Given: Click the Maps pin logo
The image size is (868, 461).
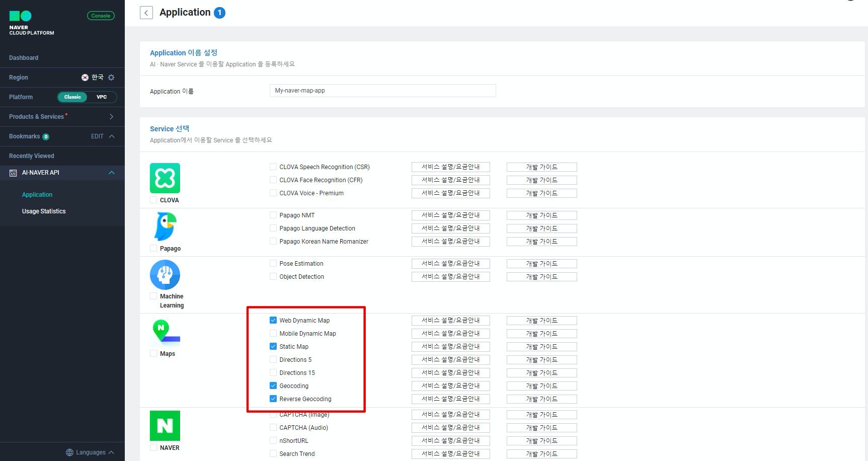Looking at the screenshot, I should (166, 332).
